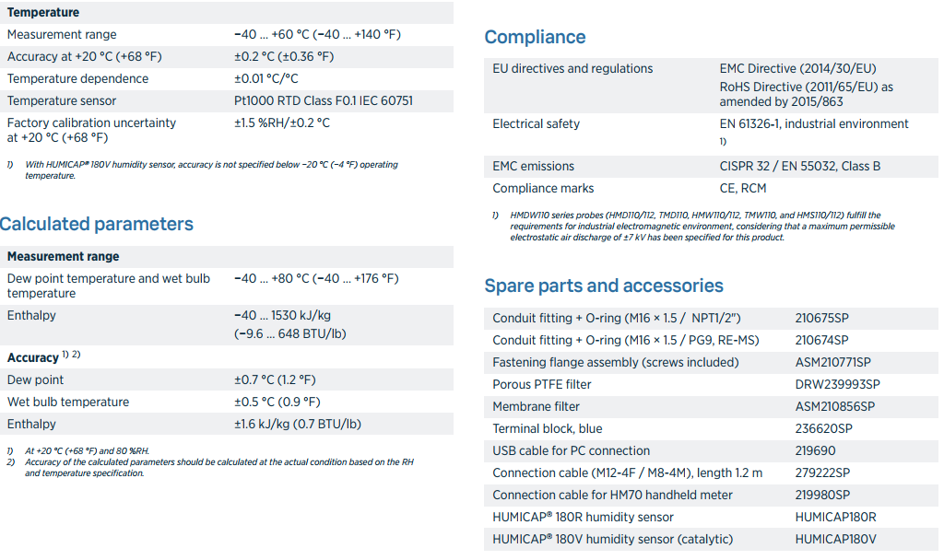
Task: Click the Pt1000 RTD Class F0.1 sensor value
Action: click(323, 100)
